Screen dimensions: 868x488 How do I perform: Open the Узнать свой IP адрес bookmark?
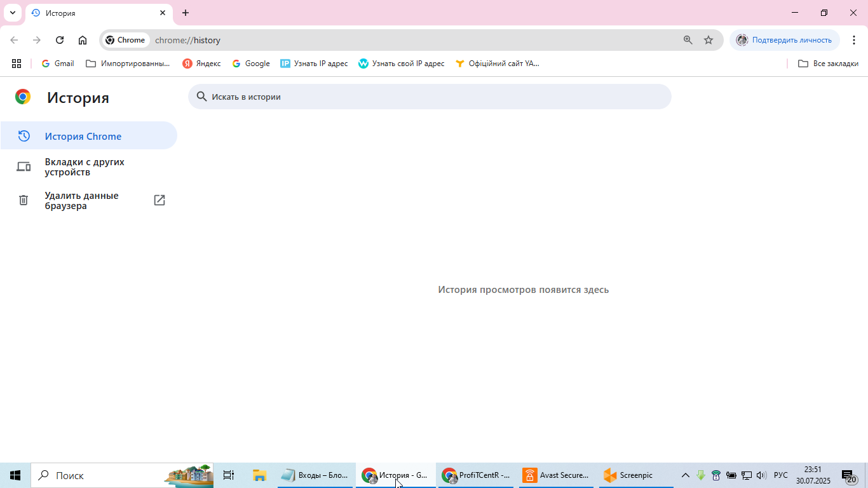click(x=402, y=64)
